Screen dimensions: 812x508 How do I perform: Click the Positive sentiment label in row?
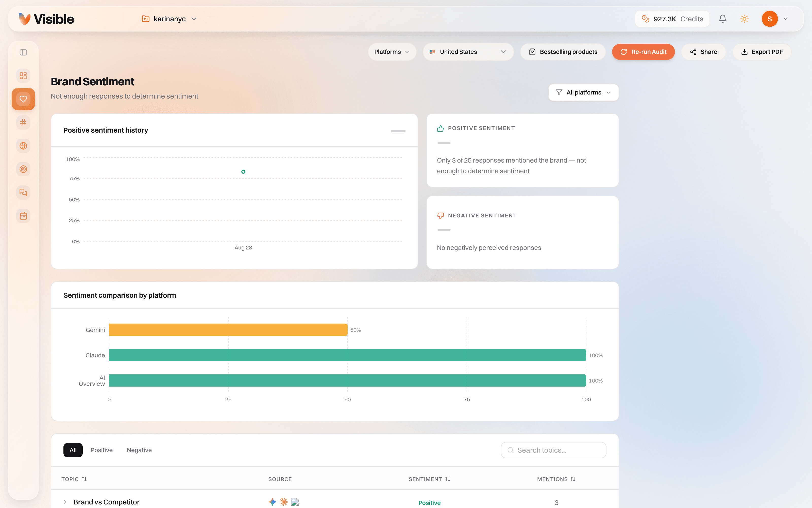(x=430, y=503)
